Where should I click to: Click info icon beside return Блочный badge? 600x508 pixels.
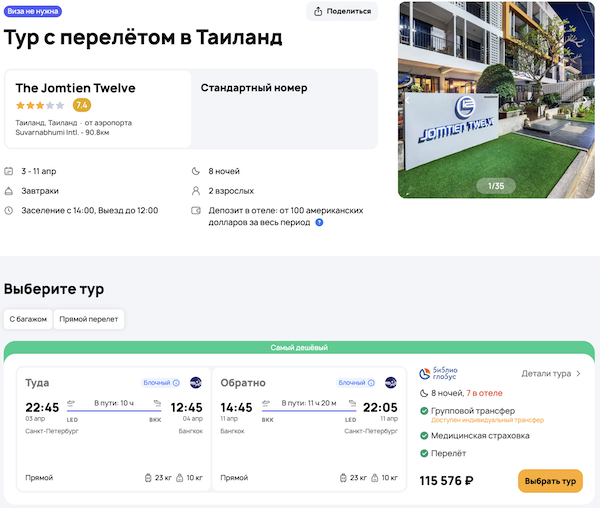pyautogui.click(x=371, y=382)
